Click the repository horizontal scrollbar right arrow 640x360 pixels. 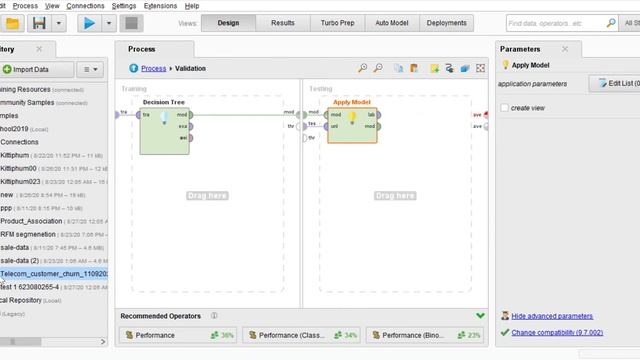click(103, 342)
